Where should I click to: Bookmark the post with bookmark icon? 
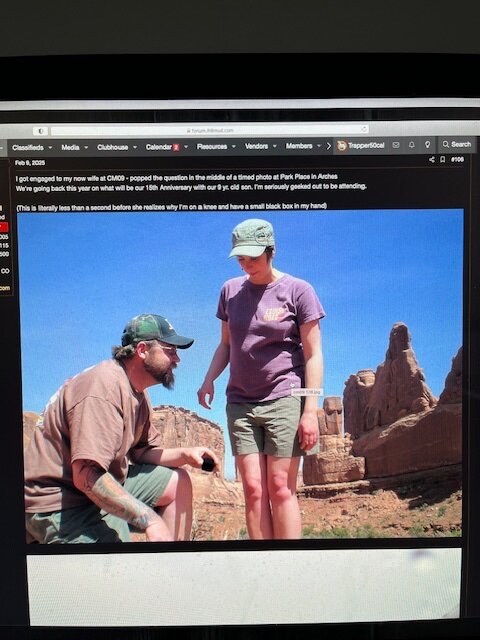click(442, 160)
